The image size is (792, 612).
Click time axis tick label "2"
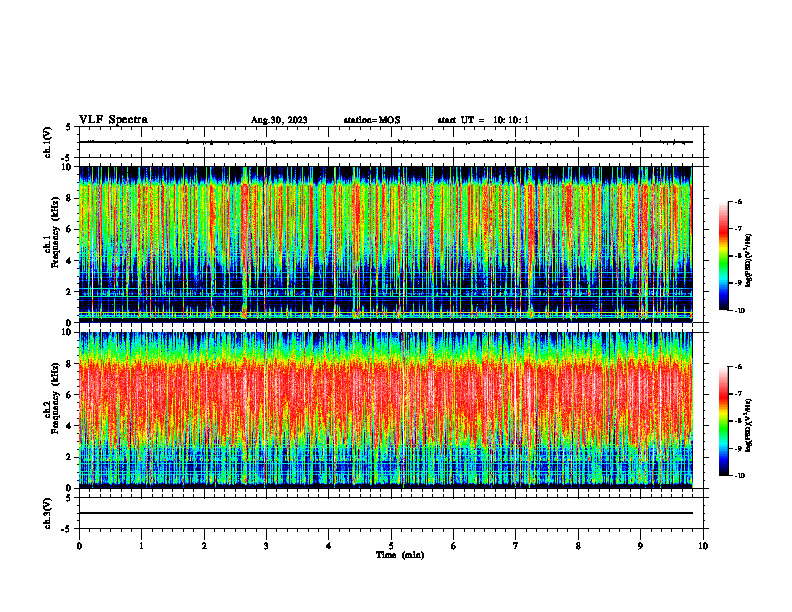204,546
